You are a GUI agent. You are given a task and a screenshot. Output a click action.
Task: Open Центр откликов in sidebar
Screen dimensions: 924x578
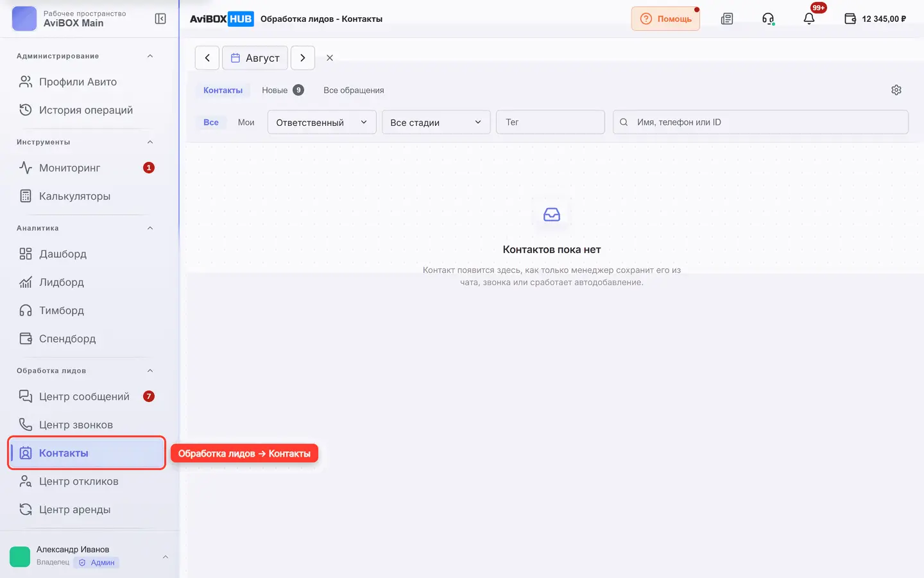tap(86, 481)
